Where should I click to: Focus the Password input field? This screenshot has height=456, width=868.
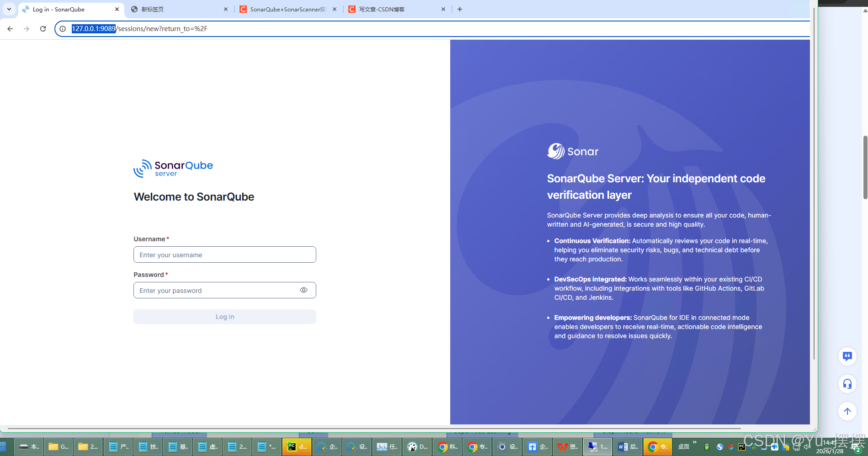pyautogui.click(x=224, y=290)
